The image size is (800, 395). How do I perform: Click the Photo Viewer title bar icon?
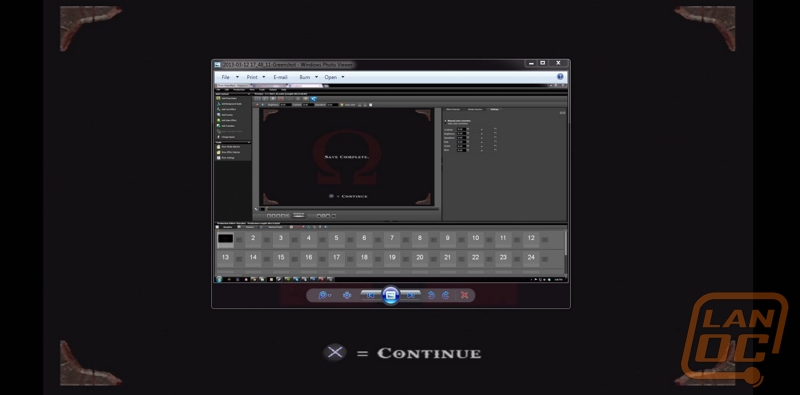coord(217,65)
